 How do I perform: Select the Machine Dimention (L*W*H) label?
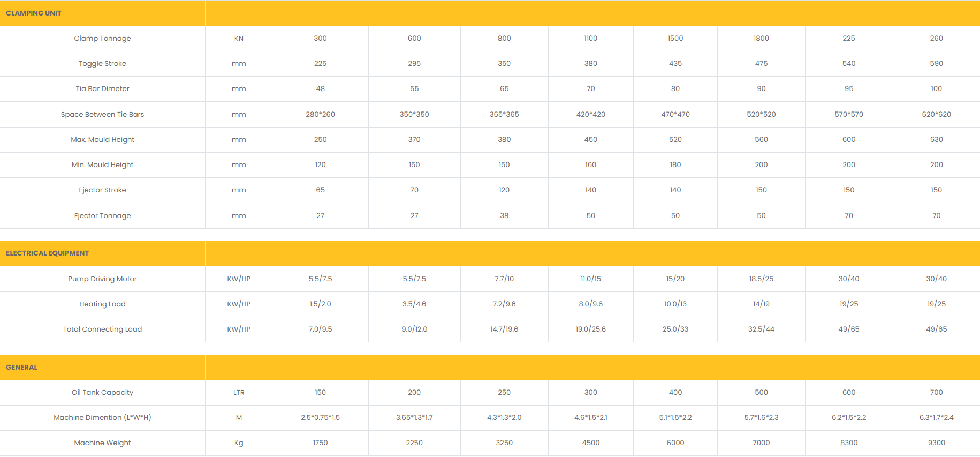pyautogui.click(x=102, y=417)
